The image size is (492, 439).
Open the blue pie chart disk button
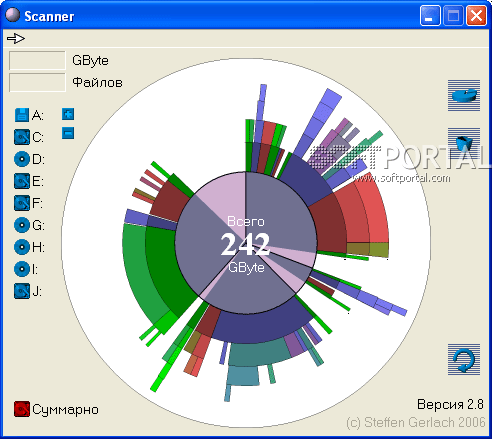[464, 95]
